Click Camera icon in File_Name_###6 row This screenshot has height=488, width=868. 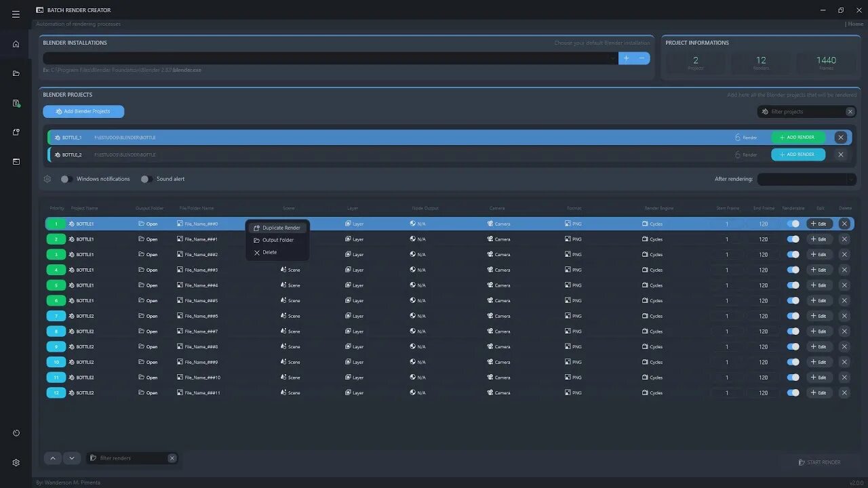pyautogui.click(x=490, y=316)
